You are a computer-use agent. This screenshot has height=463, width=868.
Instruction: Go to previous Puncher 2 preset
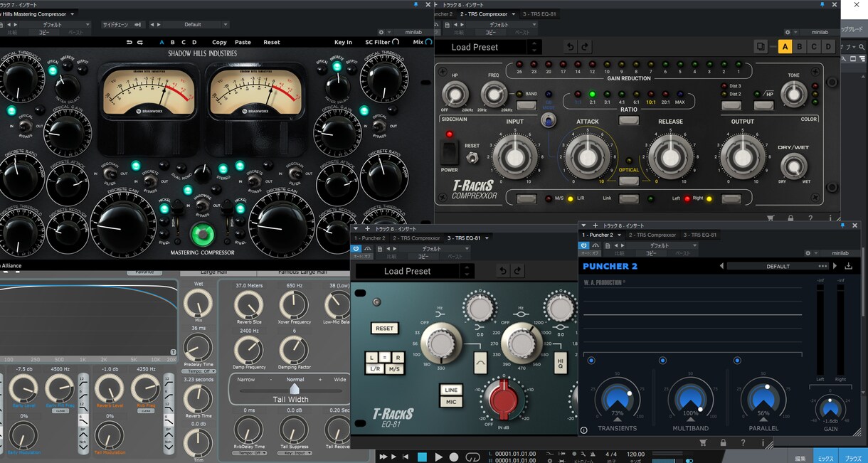pos(721,266)
